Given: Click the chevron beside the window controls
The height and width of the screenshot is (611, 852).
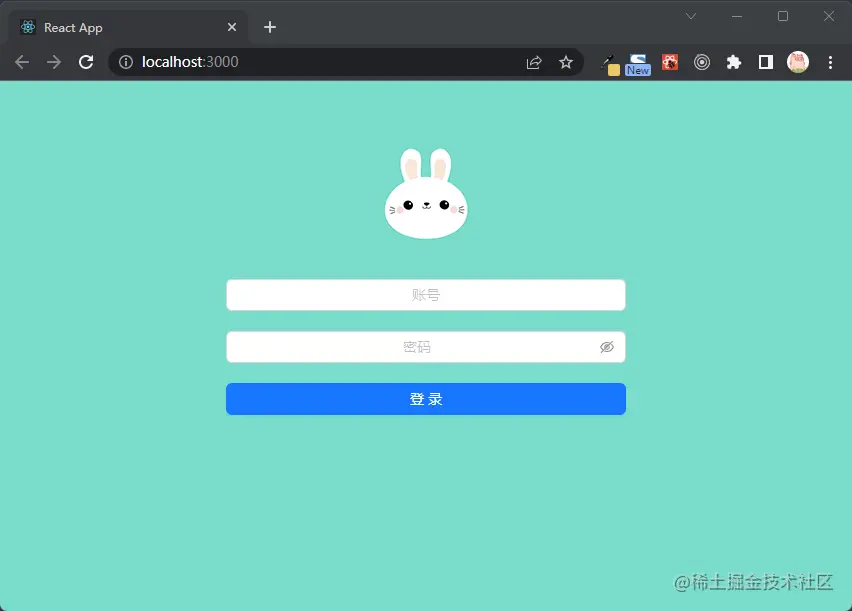Looking at the screenshot, I should tap(692, 16).
